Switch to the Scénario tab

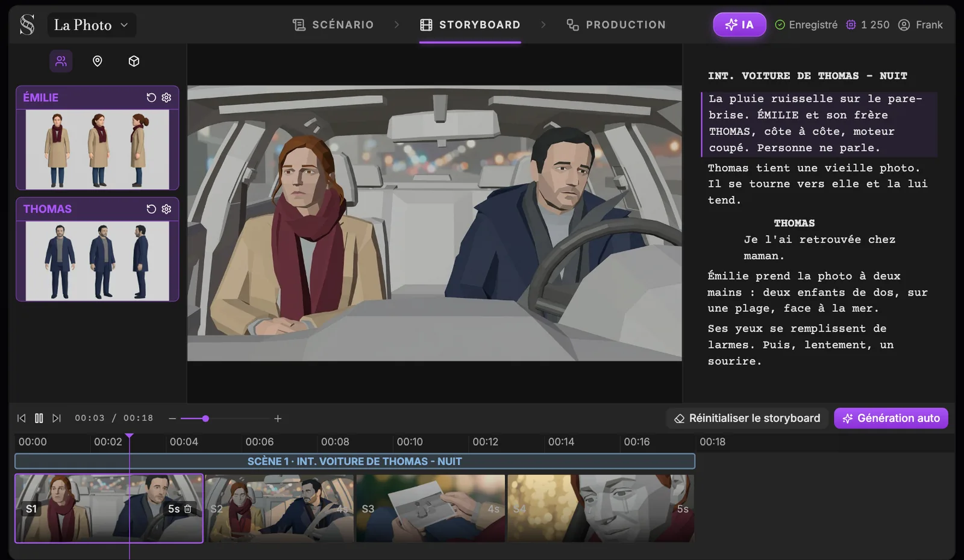click(333, 25)
